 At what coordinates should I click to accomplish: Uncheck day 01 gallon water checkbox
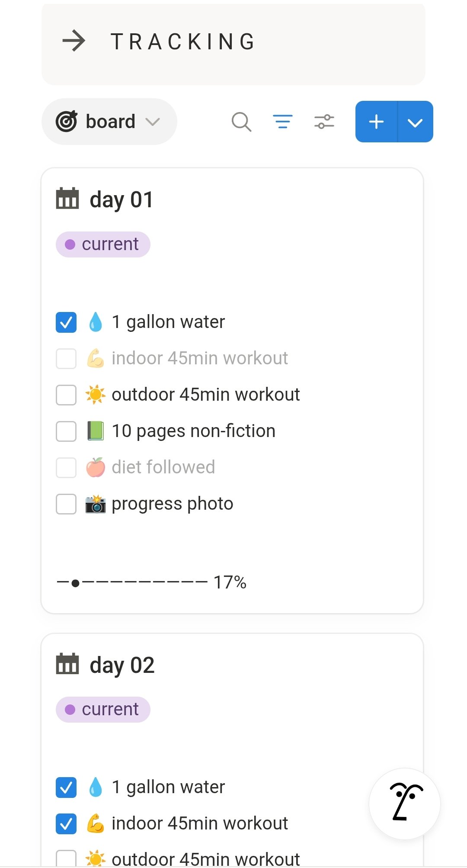(66, 322)
